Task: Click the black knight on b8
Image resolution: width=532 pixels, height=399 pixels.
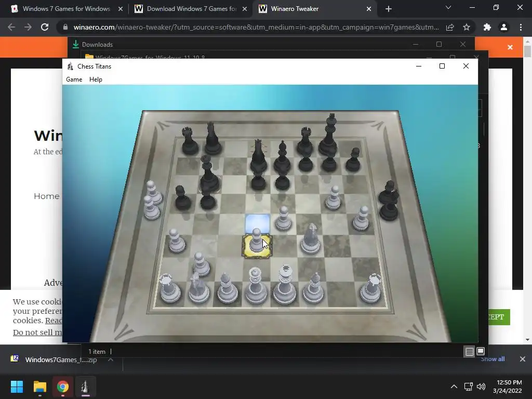Action: pyautogui.click(x=212, y=138)
